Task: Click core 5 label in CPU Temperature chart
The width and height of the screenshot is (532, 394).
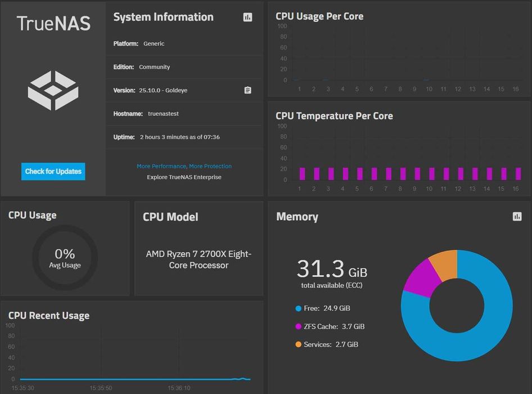Action: point(357,189)
